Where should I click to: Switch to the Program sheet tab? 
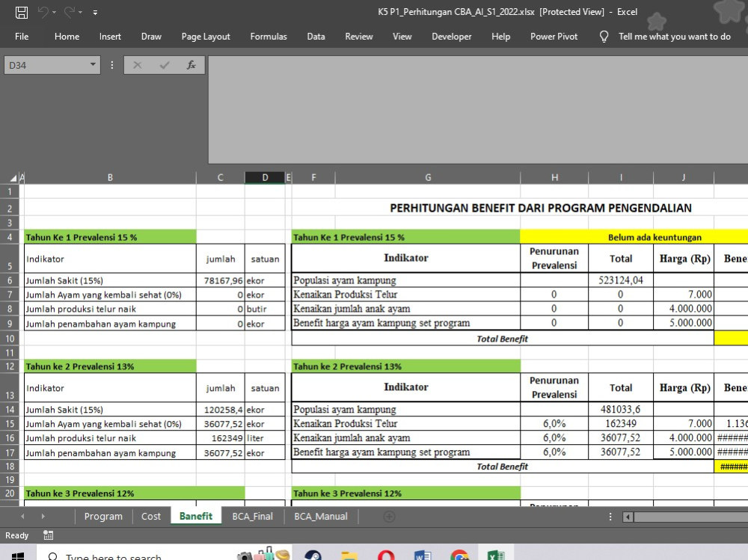click(x=103, y=516)
